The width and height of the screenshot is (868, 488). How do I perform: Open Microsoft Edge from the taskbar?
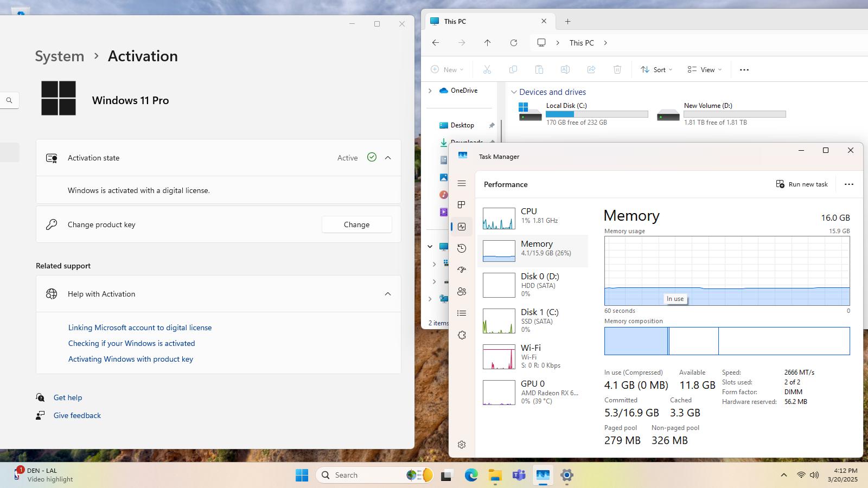(471, 476)
